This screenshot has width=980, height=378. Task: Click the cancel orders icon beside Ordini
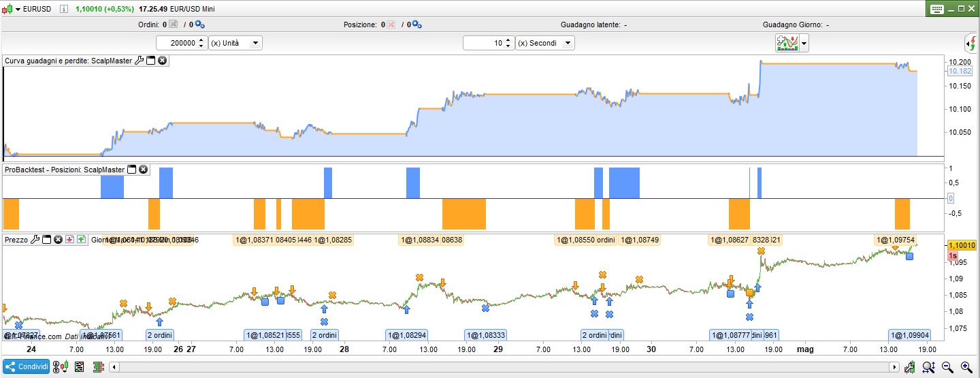(x=173, y=25)
